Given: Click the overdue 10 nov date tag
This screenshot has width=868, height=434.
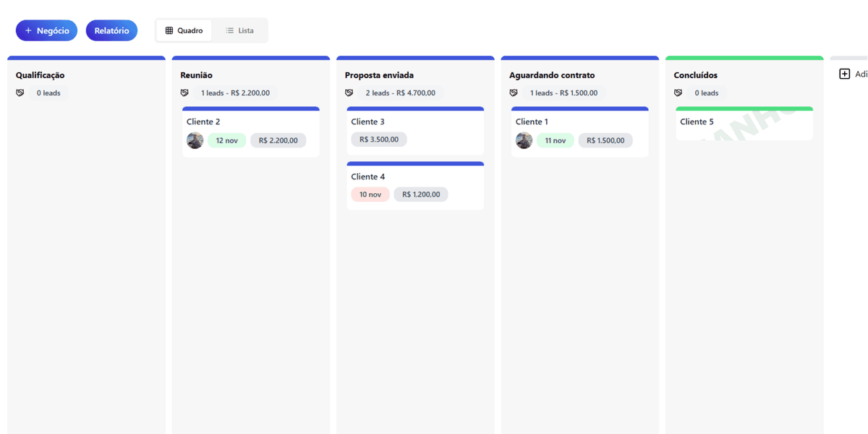Looking at the screenshot, I should pos(370,195).
